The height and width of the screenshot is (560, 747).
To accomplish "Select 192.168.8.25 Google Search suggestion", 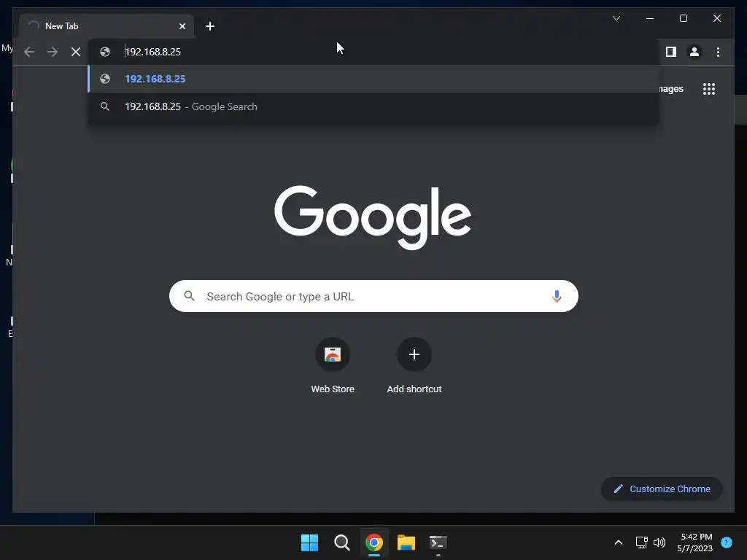I will coord(374,106).
